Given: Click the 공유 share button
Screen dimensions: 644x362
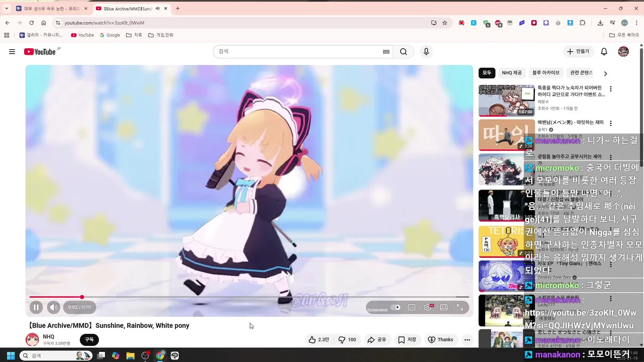Looking at the screenshot, I should [377, 340].
